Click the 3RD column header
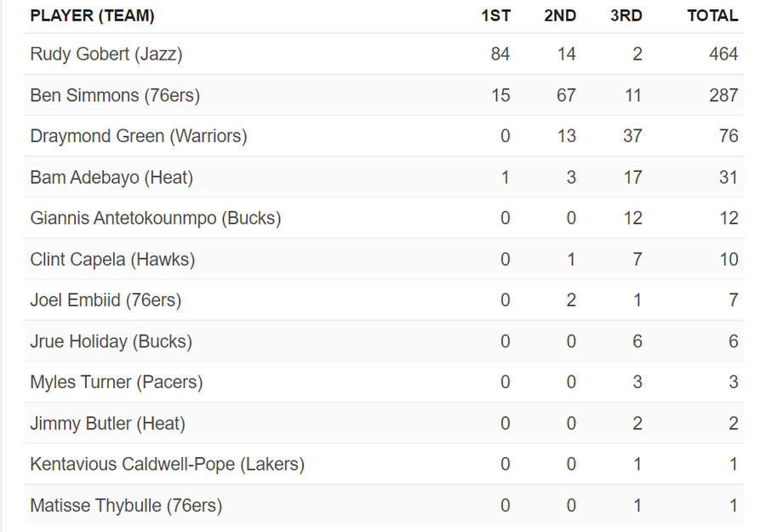This screenshot has width=766, height=532. pos(626,15)
